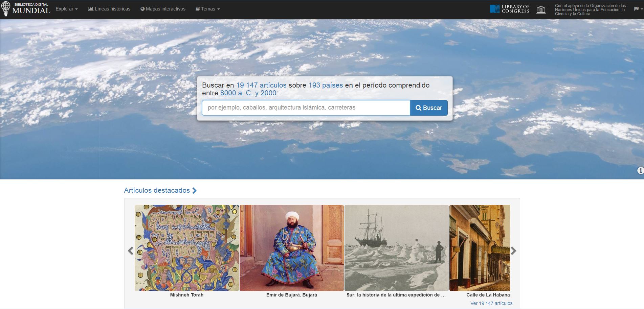Image resolution: width=644 pixels, height=309 pixels.
Task: Open the language flag menu
Action: (x=638, y=9)
